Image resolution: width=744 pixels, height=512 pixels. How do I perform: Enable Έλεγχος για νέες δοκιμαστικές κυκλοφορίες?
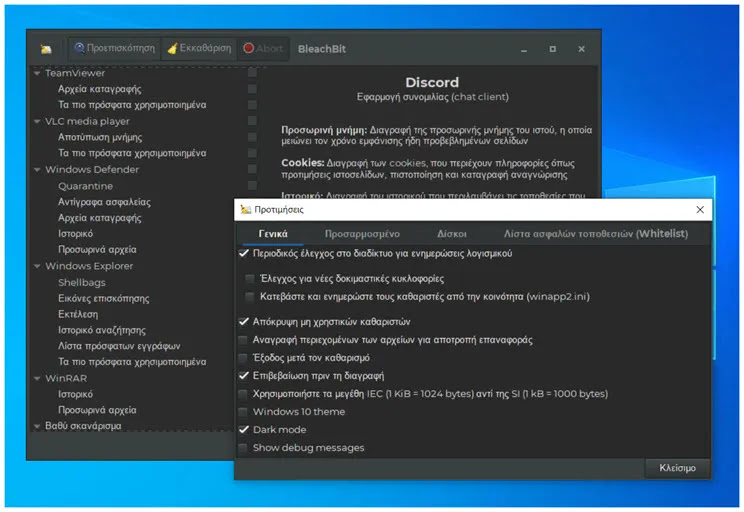[x=250, y=279]
